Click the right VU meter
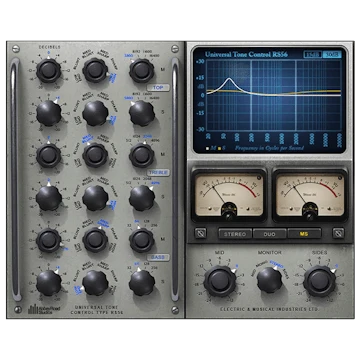This screenshot has height=360, width=360. pyautogui.click(x=310, y=195)
